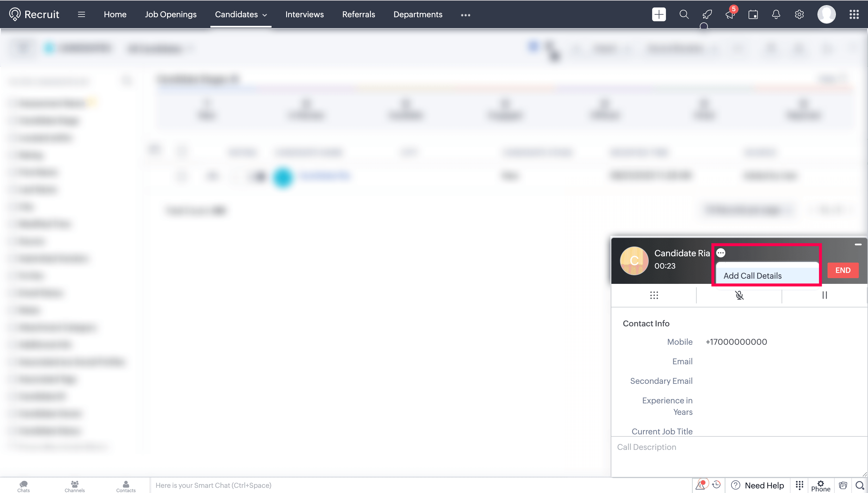Go to Interviews tab
This screenshot has width=868, height=493.
pyautogui.click(x=305, y=14)
